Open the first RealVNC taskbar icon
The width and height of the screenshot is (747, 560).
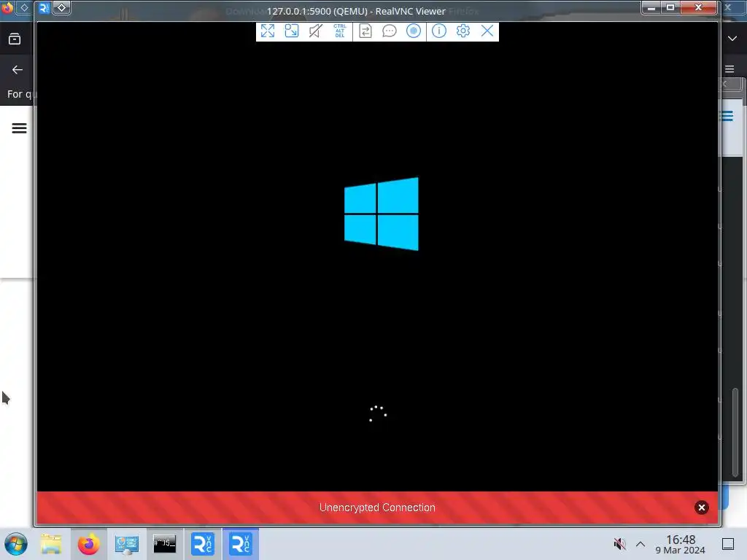203,544
